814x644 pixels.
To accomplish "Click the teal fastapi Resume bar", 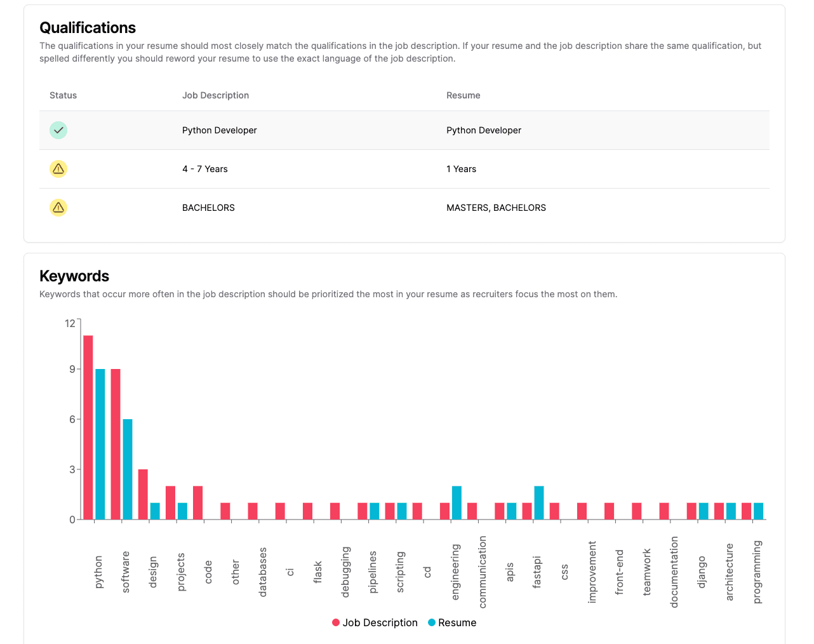I will [x=539, y=502].
